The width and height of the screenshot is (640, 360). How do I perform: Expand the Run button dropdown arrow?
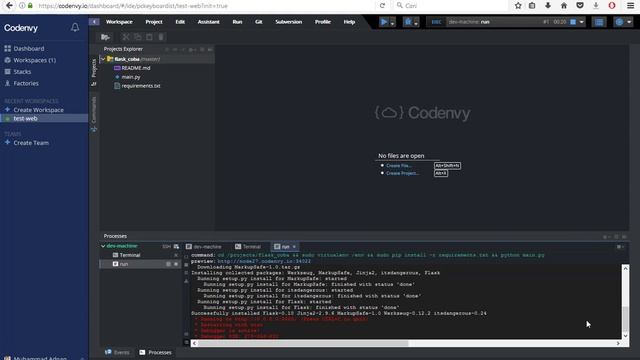click(x=392, y=23)
